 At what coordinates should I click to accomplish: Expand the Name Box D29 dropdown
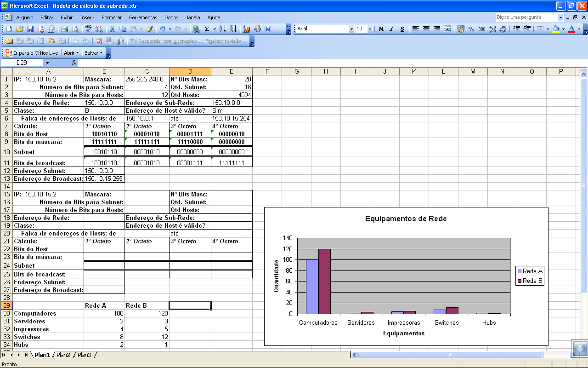coord(47,63)
